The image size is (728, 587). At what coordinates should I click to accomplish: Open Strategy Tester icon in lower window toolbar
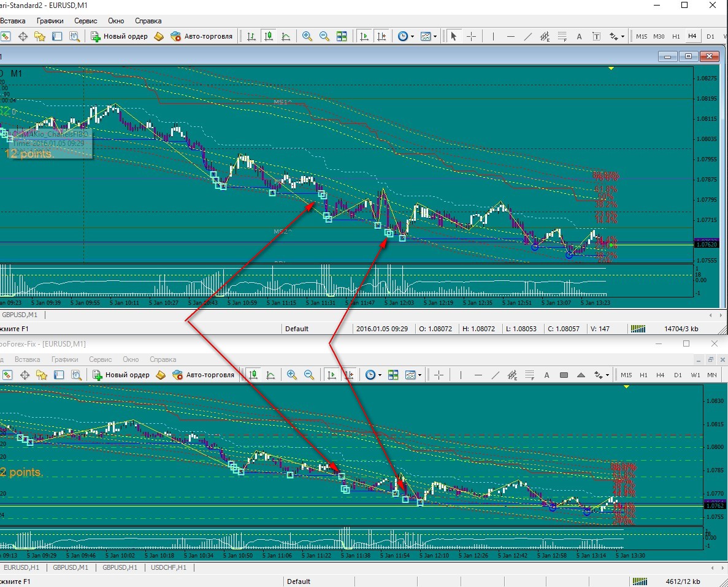tap(76, 375)
